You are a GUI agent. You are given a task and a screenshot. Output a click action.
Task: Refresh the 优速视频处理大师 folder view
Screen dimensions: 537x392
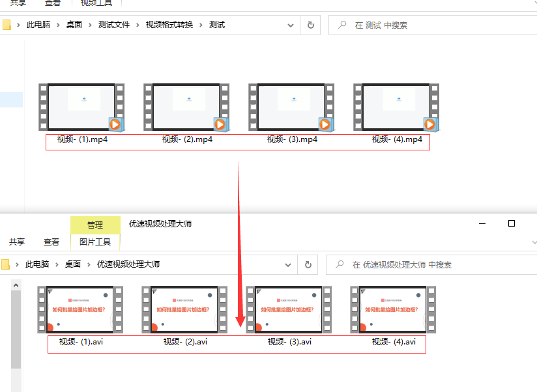point(308,264)
